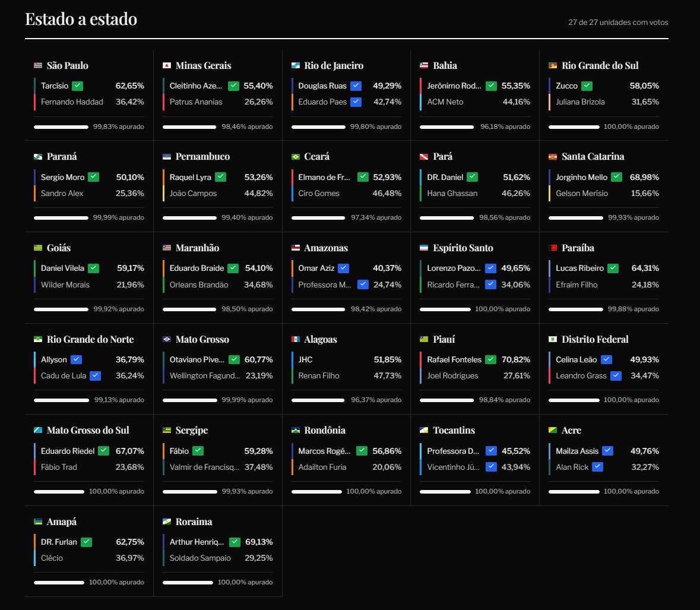Select candidate name Juliana Brizola

(x=580, y=102)
